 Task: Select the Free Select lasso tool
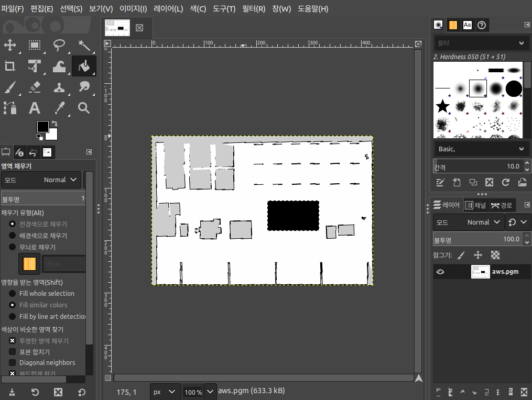tap(59, 45)
